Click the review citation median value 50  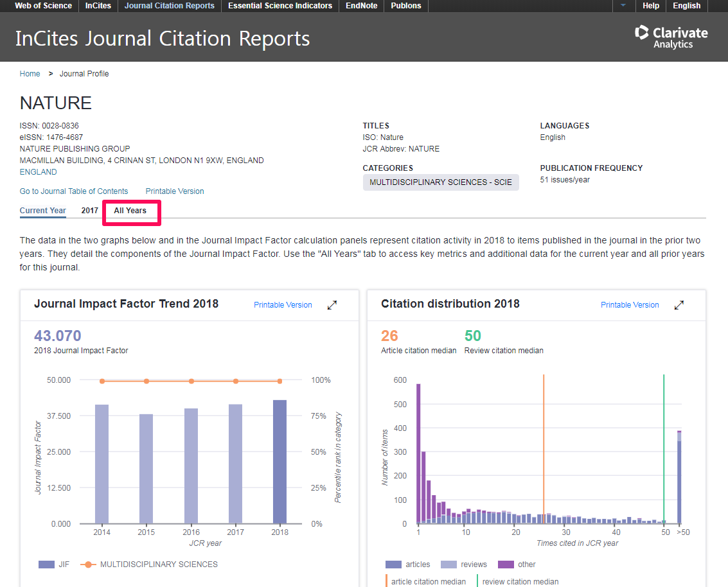click(x=473, y=335)
